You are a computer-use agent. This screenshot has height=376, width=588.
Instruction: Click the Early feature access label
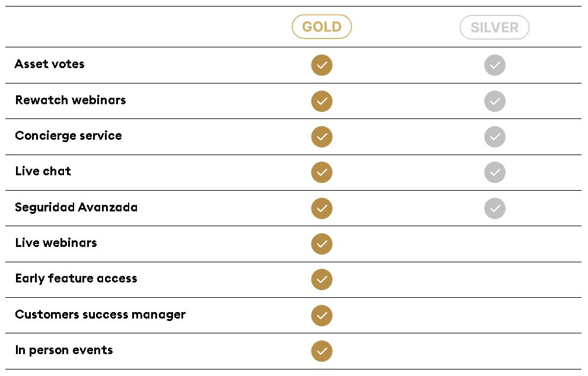point(76,278)
